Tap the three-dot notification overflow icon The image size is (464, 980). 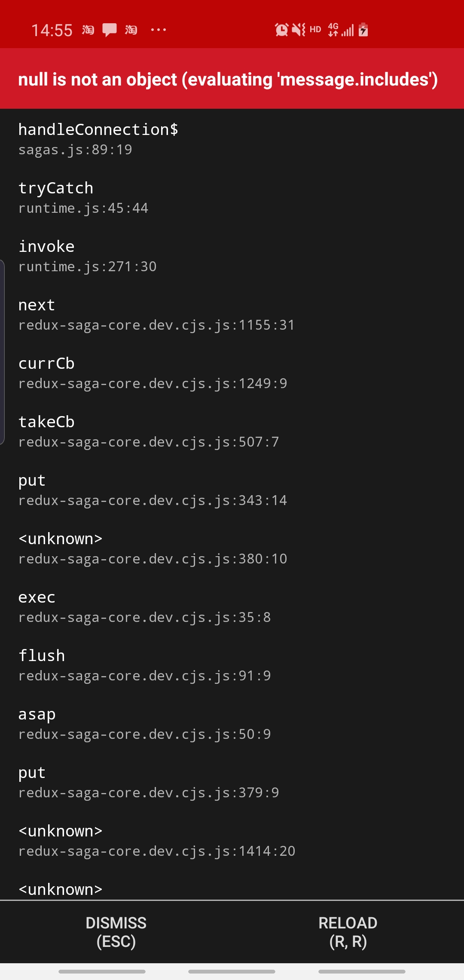pos(158,30)
